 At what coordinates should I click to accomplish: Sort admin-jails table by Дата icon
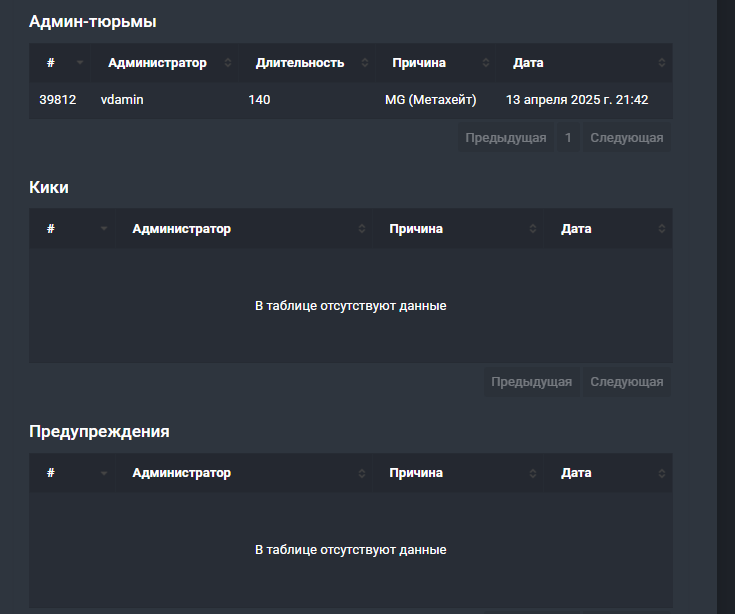point(661,63)
